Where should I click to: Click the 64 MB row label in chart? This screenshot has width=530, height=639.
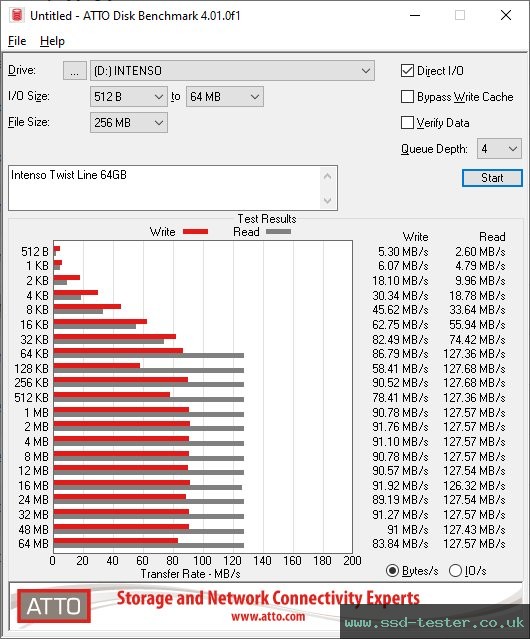(33, 544)
